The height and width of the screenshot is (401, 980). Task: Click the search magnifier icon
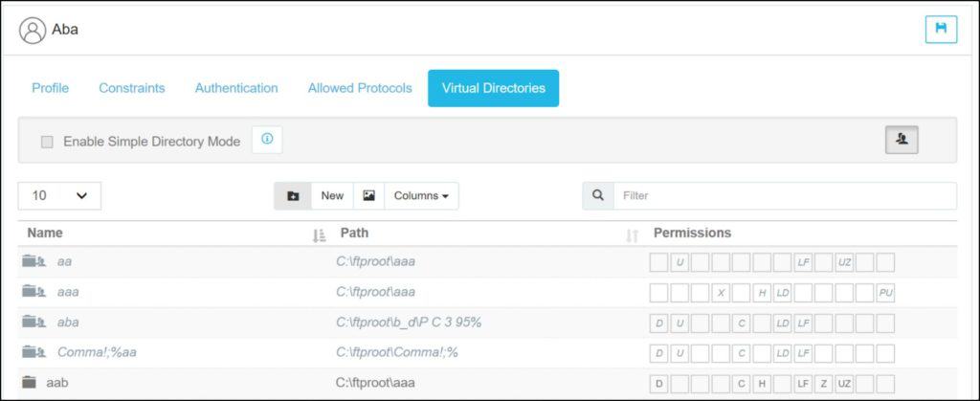(598, 196)
